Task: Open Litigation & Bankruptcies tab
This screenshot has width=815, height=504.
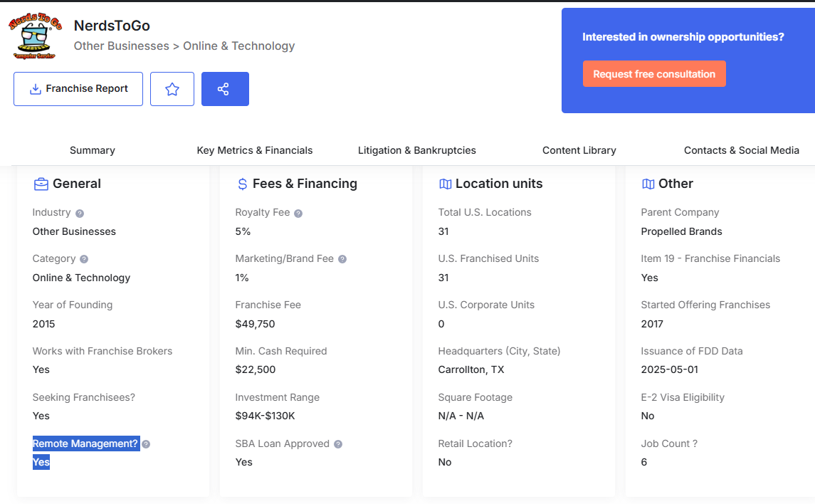Action: tap(417, 150)
